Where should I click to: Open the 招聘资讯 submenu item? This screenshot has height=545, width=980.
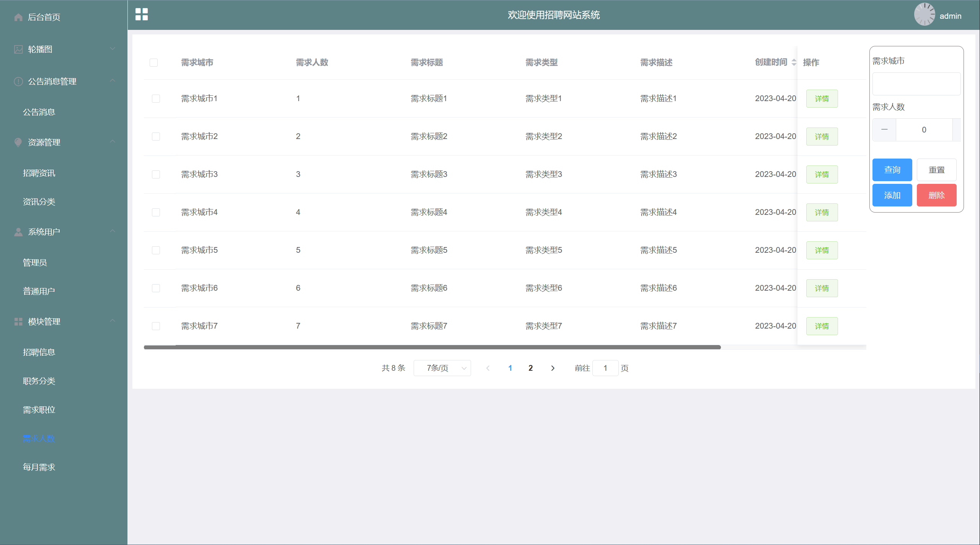tap(39, 173)
